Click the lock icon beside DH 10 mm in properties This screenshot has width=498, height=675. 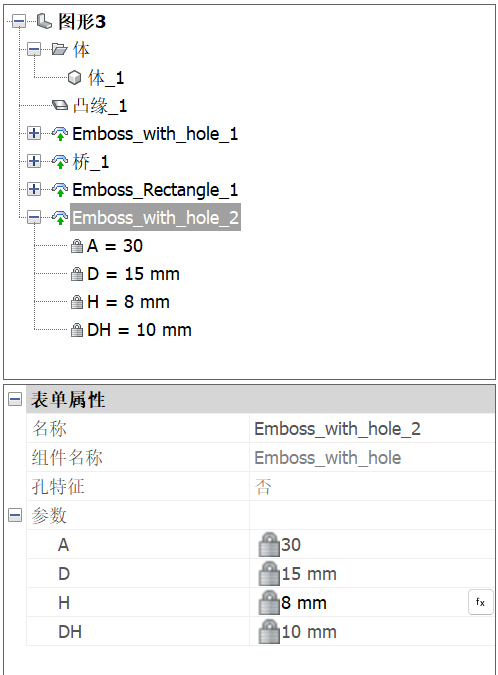[x=269, y=632]
